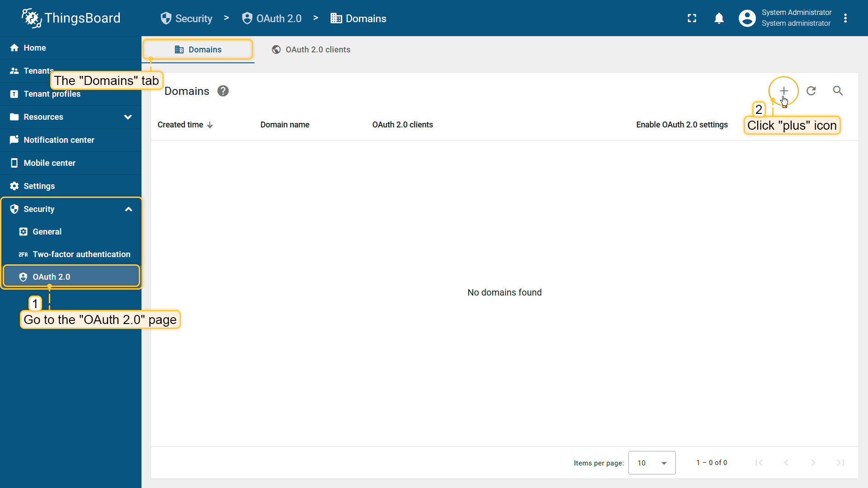Click the plus icon to add domain
868x488 pixels.
tap(783, 91)
